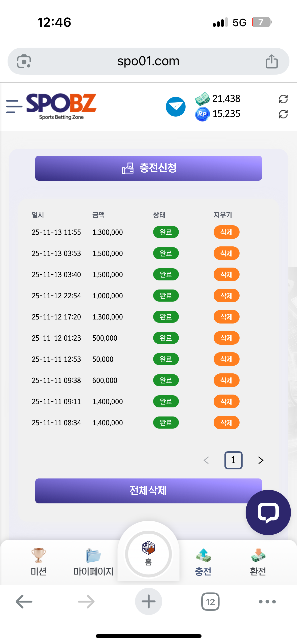This screenshot has width=297, height=644.
Task: Open the Telegram contact icon
Action: (176, 107)
